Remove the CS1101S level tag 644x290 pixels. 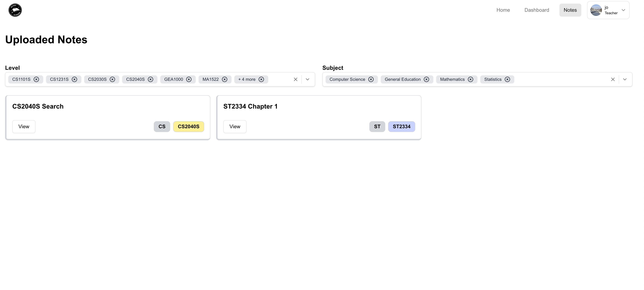point(36,79)
